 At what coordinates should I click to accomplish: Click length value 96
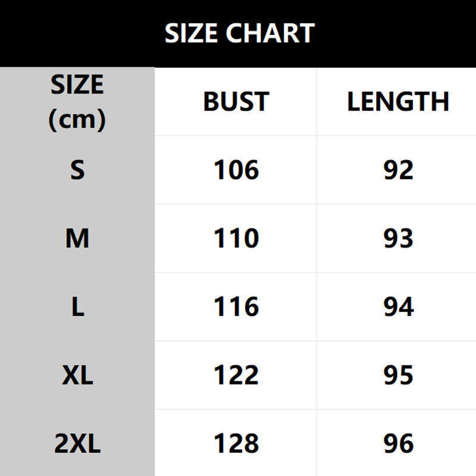(398, 444)
